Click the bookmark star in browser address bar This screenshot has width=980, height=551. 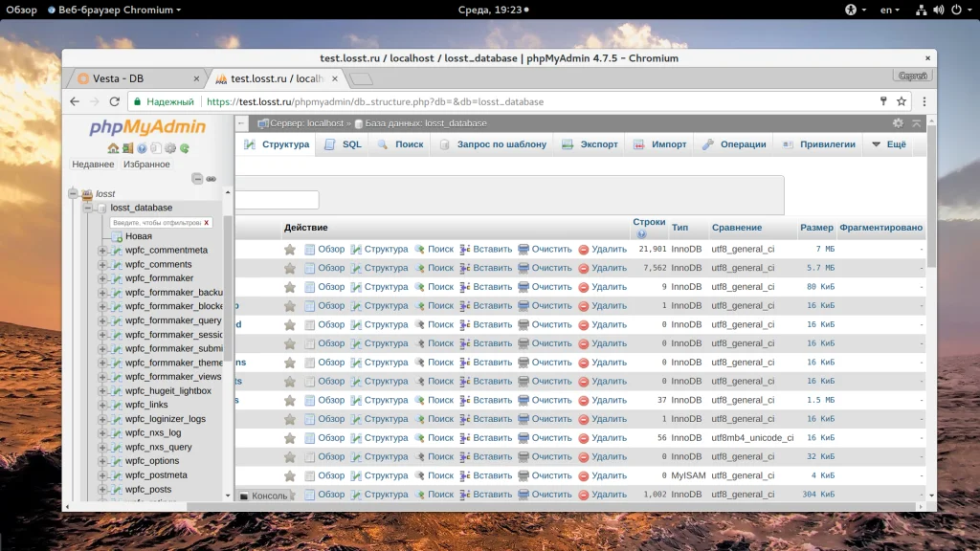point(901,101)
